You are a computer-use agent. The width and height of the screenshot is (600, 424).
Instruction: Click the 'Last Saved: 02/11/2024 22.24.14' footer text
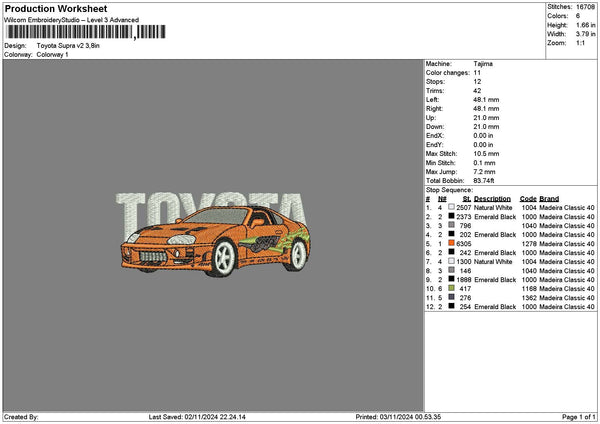pyautogui.click(x=197, y=417)
